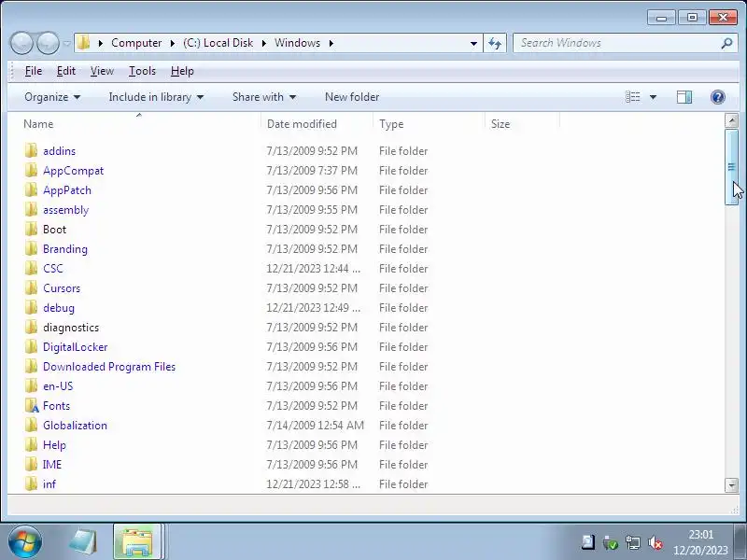The image size is (747, 560).
Task: Click the Refresh button in address bar
Action: [x=495, y=43]
